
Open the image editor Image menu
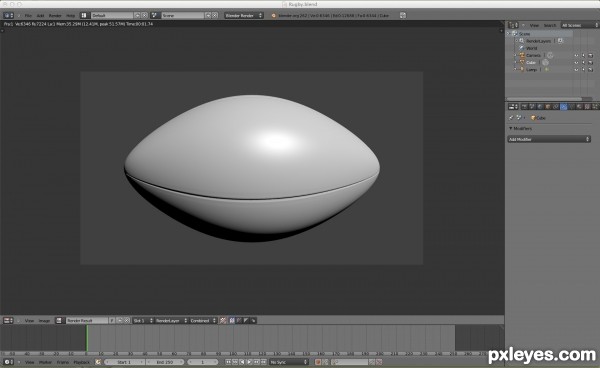[44, 321]
